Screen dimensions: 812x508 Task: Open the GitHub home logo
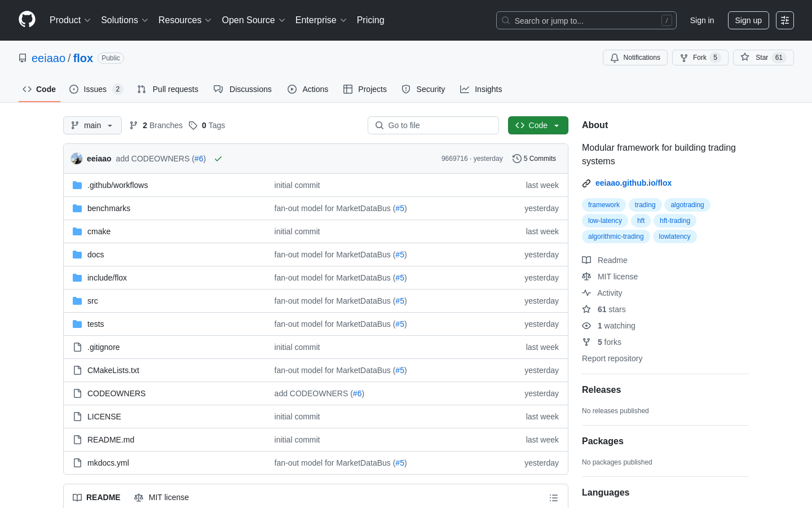click(x=27, y=20)
